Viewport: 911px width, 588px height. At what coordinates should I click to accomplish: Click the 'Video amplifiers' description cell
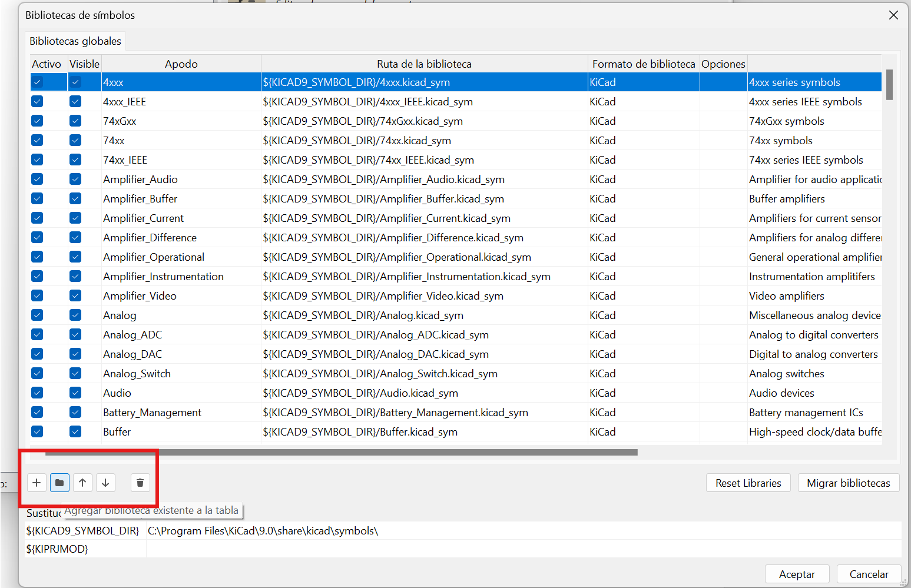[814, 295]
